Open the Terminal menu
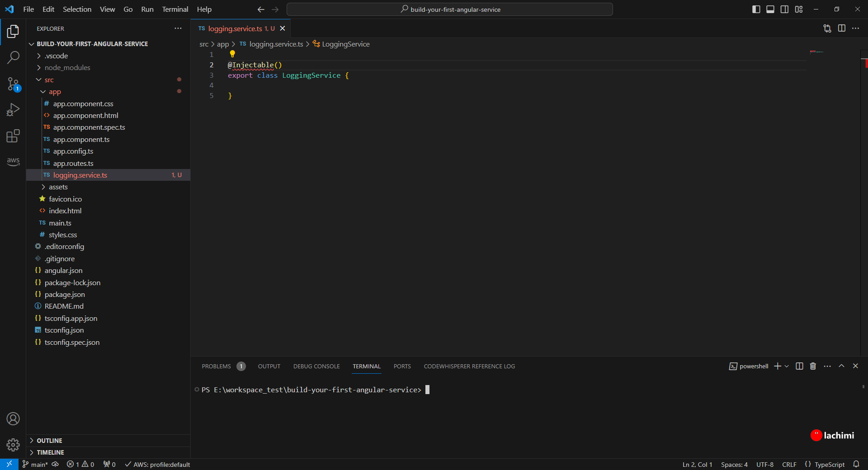Viewport: 868px width, 470px height. [175, 9]
